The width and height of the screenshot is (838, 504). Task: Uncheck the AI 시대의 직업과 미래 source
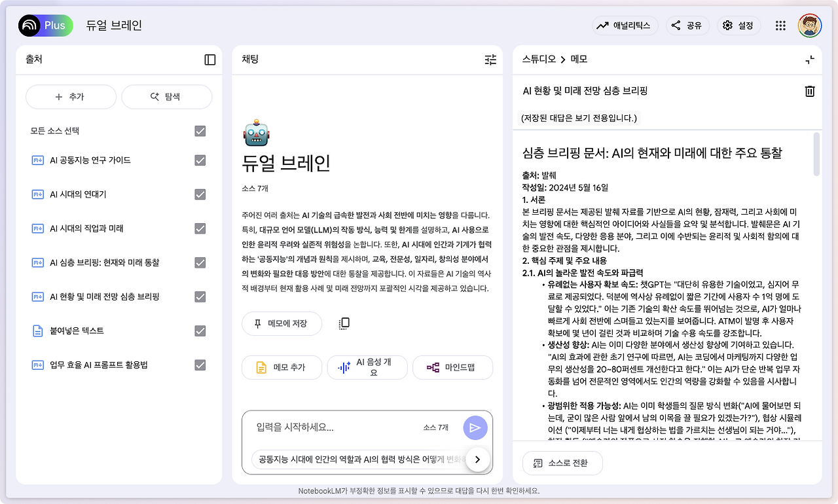(200, 228)
